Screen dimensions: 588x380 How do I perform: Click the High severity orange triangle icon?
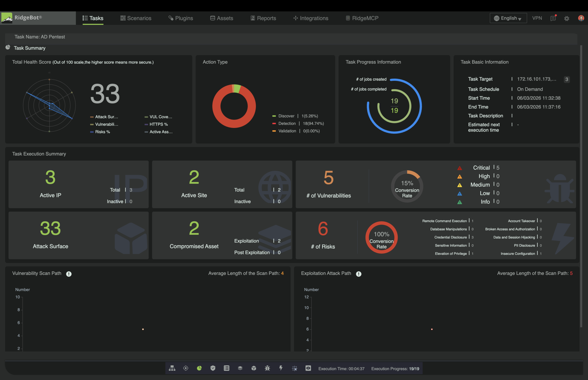459,177
